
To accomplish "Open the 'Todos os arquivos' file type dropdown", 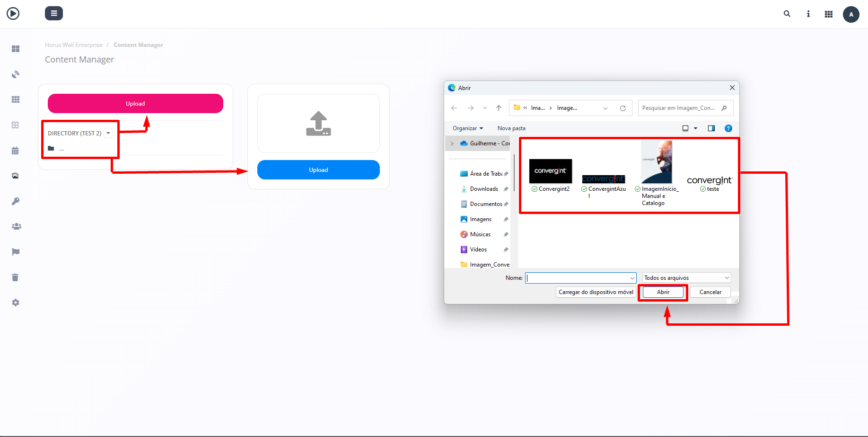I will click(x=686, y=278).
